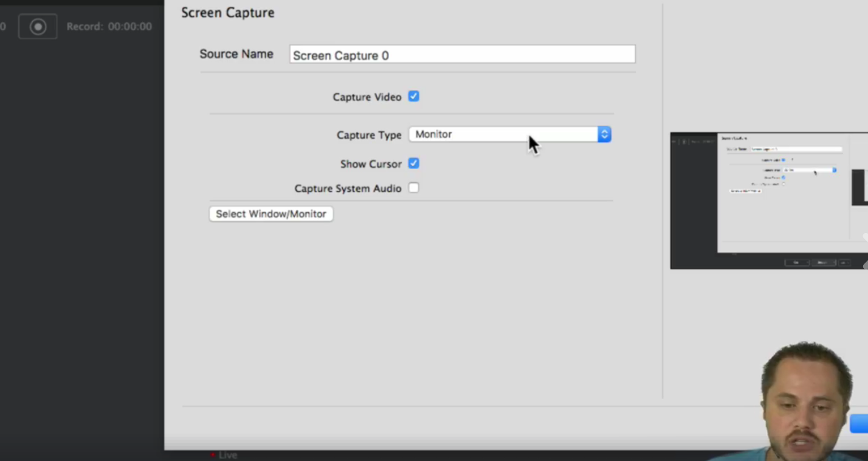Click the screen capture preview thumbnail
This screenshot has width=868, height=461.
click(x=769, y=201)
